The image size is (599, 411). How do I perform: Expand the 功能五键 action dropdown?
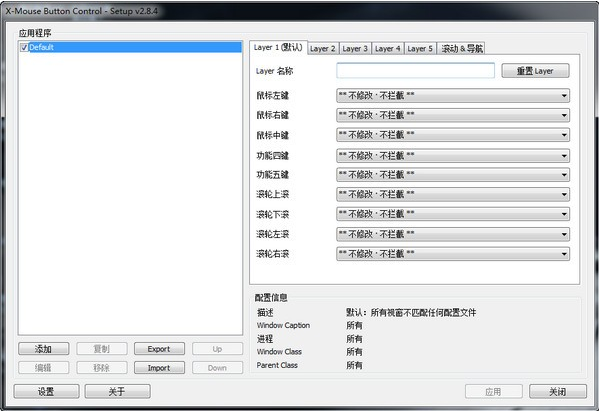tap(453, 175)
